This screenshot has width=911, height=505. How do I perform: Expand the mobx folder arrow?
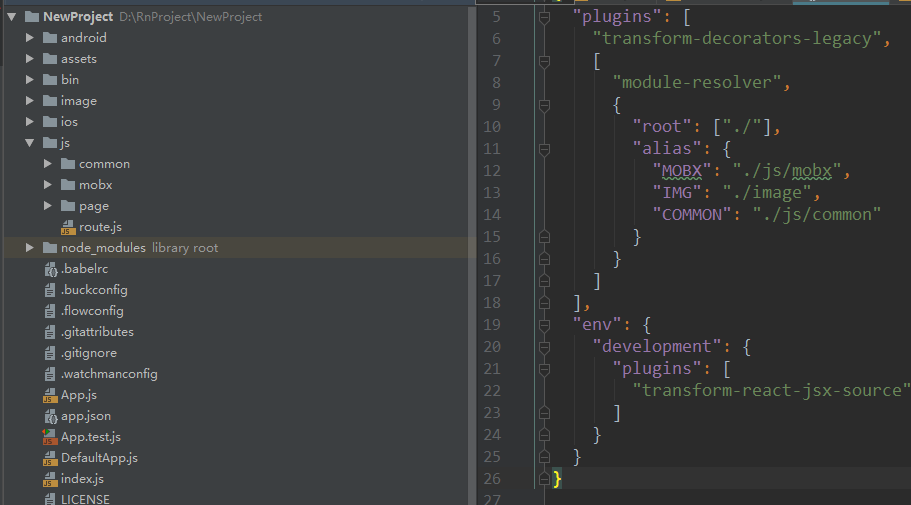(x=48, y=185)
